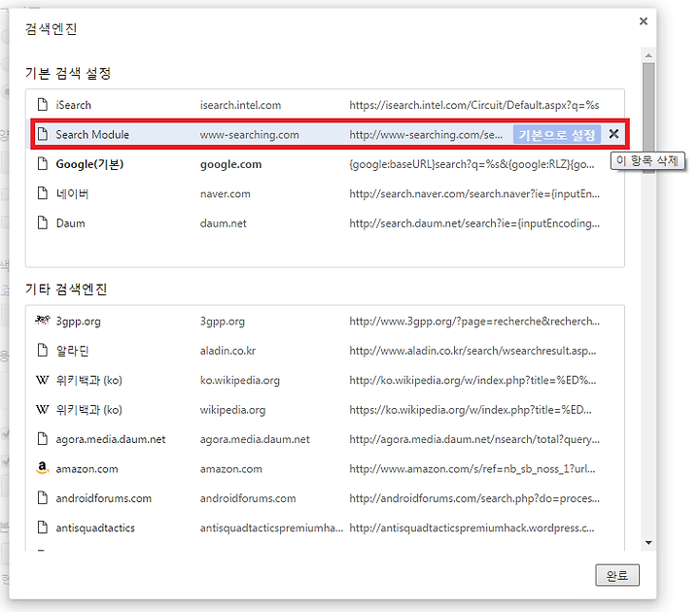The height and width of the screenshot is (612, 700).
Task: Click the androidforums.com page icon
Action: pos(43,497)
